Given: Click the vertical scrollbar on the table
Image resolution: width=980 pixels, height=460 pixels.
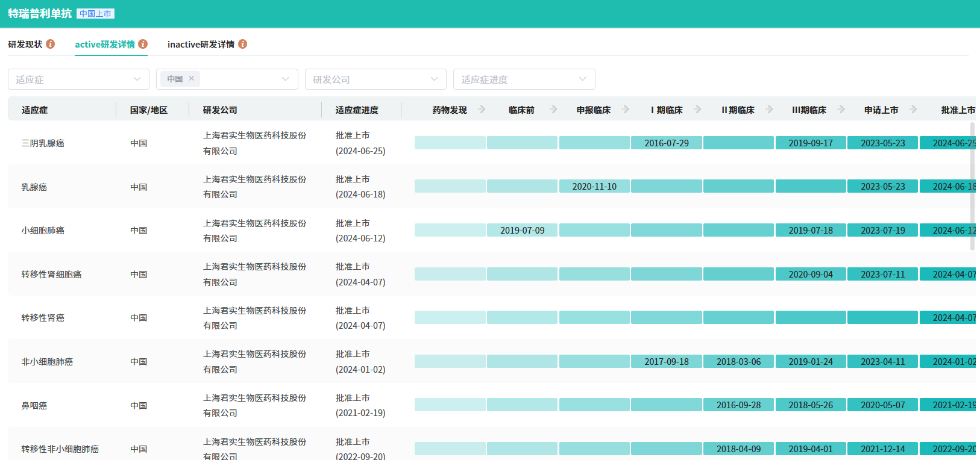Looking at the screenshot, I should tap(972, 187).
